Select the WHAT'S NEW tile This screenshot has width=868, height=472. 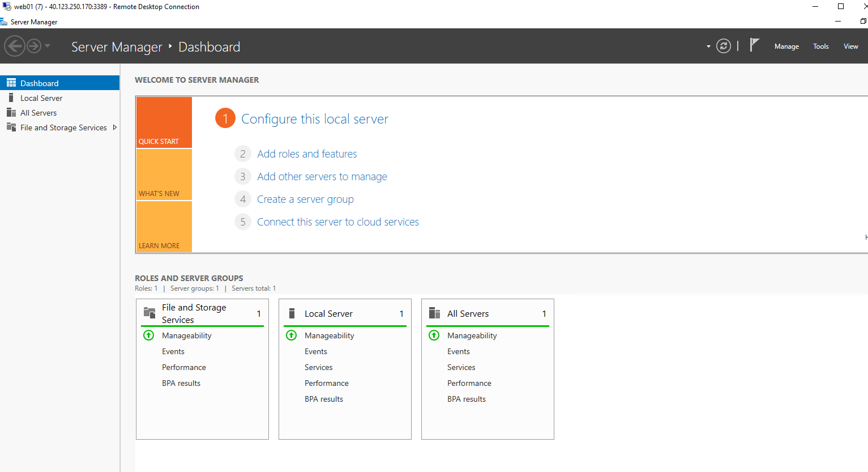(164, 175)
